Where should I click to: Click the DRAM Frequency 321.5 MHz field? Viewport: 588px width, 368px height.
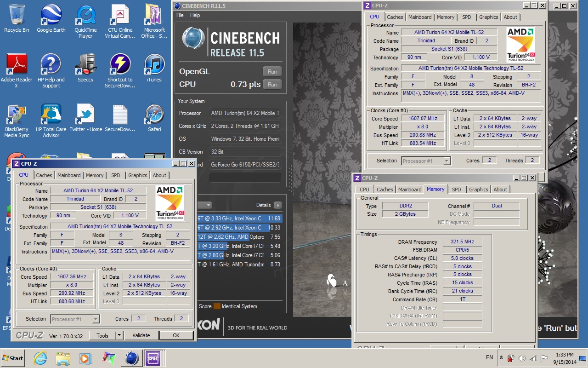(x=462, y=242)
